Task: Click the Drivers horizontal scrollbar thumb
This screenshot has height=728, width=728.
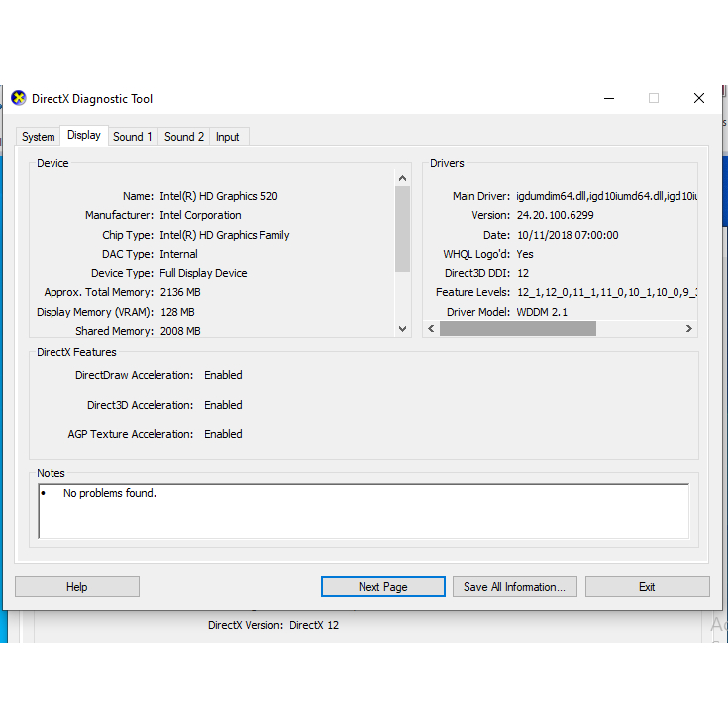Action: pyautogui.click(x=518, y=329)
